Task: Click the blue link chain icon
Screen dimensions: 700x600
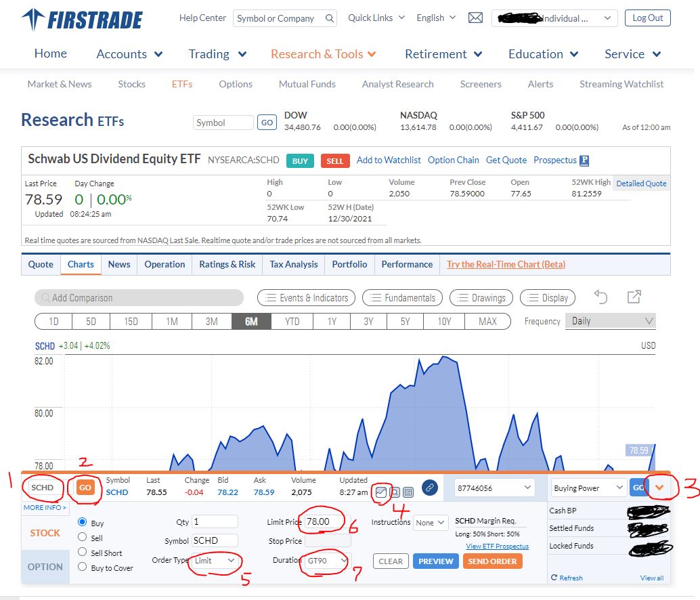Action: click(x=429, y=488)
